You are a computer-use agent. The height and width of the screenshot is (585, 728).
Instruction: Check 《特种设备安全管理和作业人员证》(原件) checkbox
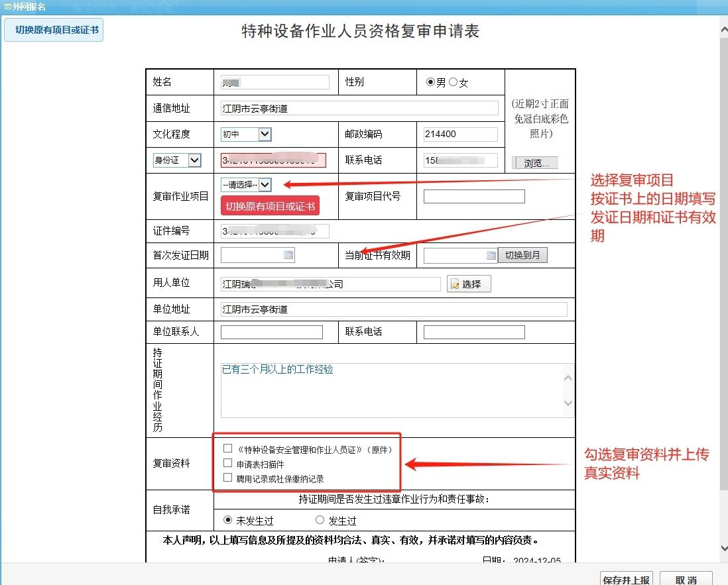pos(227,448)
